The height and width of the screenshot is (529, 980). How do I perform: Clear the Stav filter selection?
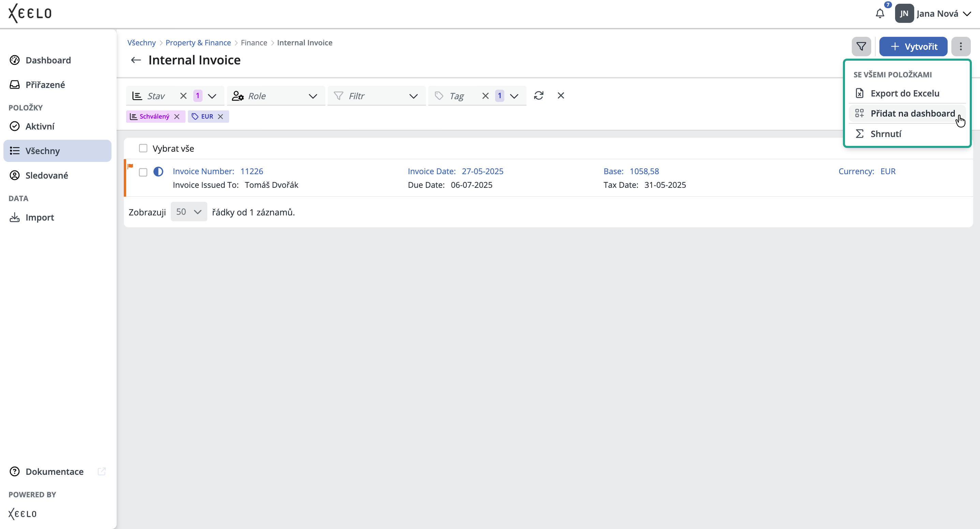[x=183, y=96]
